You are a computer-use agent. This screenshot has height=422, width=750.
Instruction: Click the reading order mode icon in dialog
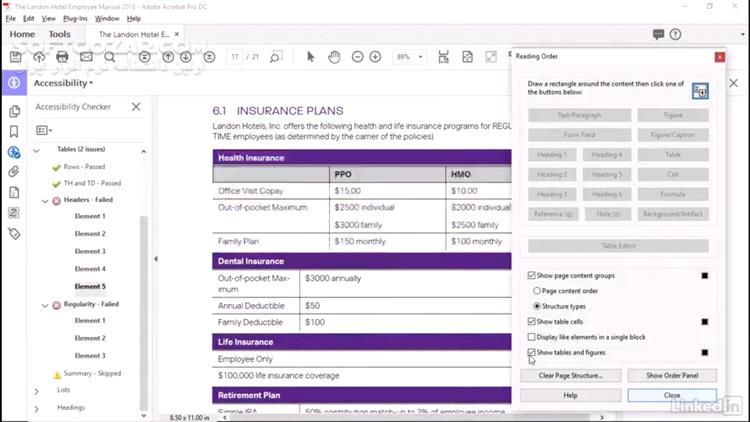[x=700, y=91]
